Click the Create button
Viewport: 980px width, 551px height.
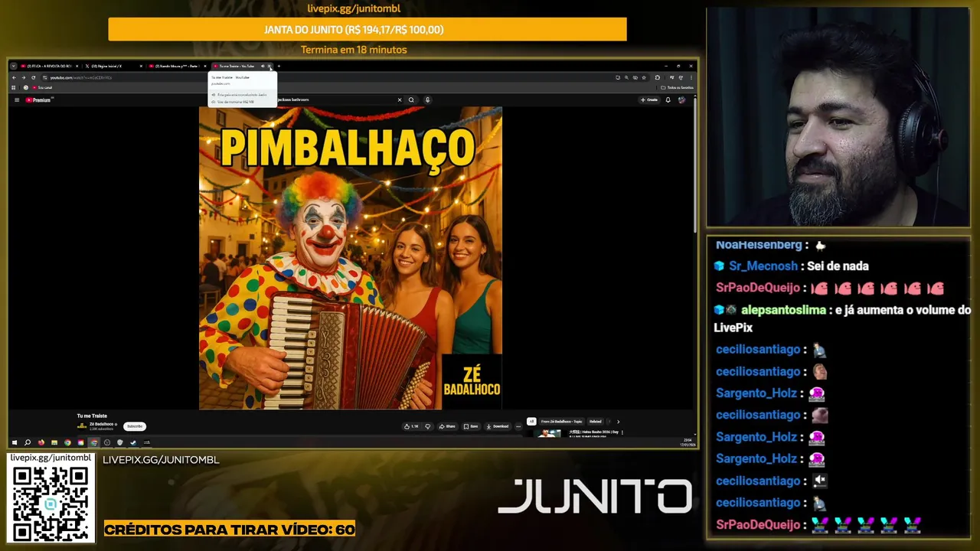(x=648, y=99)
